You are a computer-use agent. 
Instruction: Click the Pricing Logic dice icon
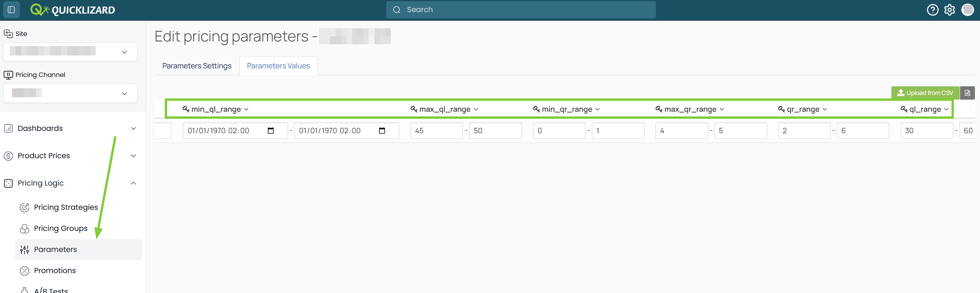(x=8, y=183)
